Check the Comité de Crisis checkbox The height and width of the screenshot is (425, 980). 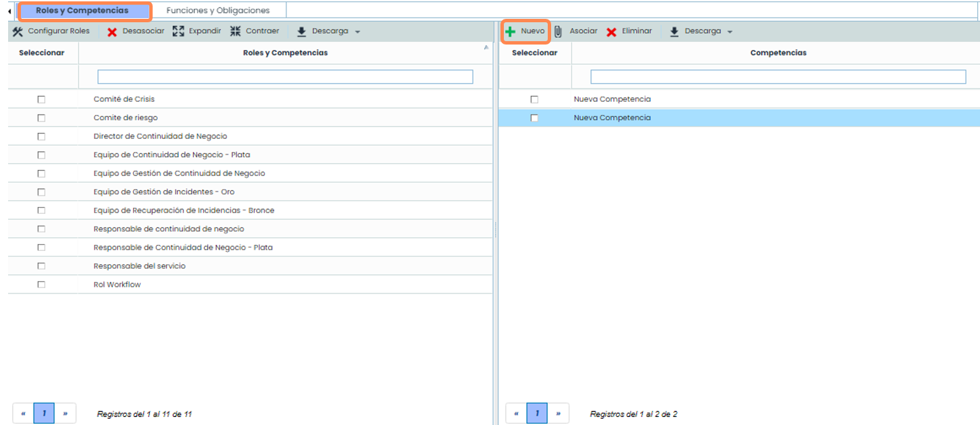(41, 99)
